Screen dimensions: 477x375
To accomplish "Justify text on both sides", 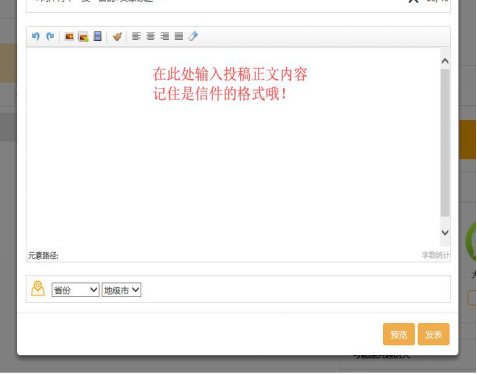I will point(179,36).
